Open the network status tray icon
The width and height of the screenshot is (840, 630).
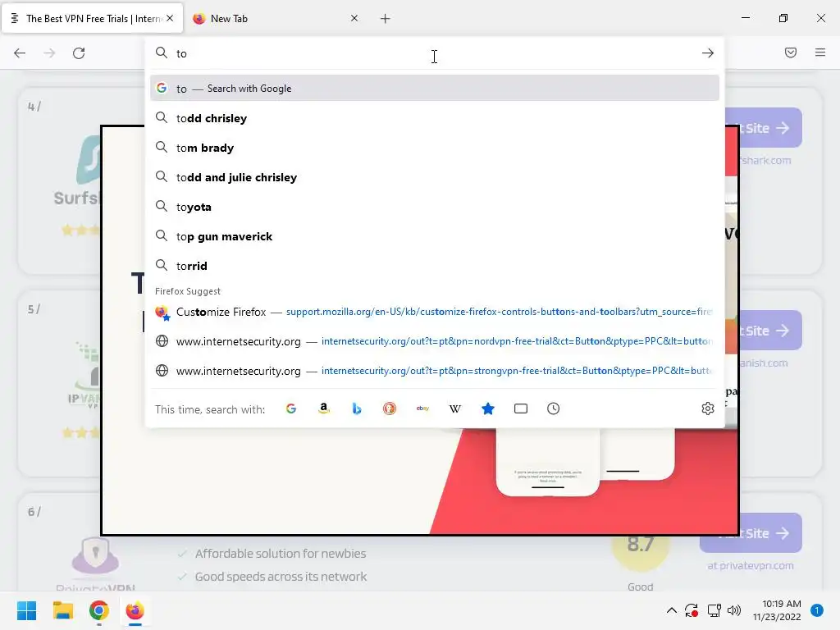(x=714, y=610)
